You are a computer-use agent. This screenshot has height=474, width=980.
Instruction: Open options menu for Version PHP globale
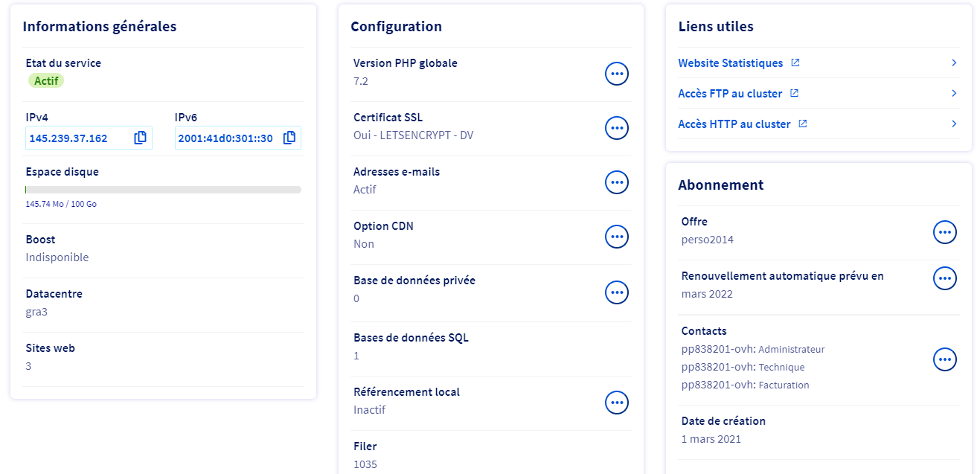616,74
